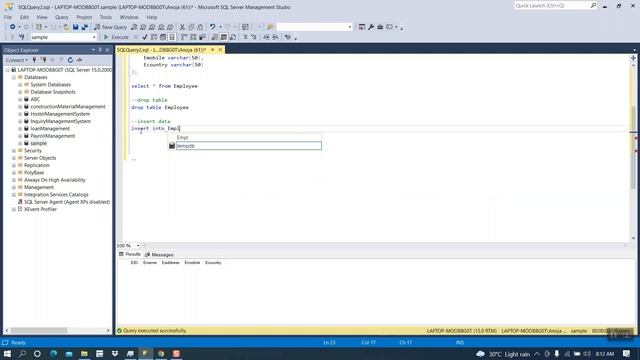Click the Object Explorer horizontal scrollbar

[x=39, y=330]
